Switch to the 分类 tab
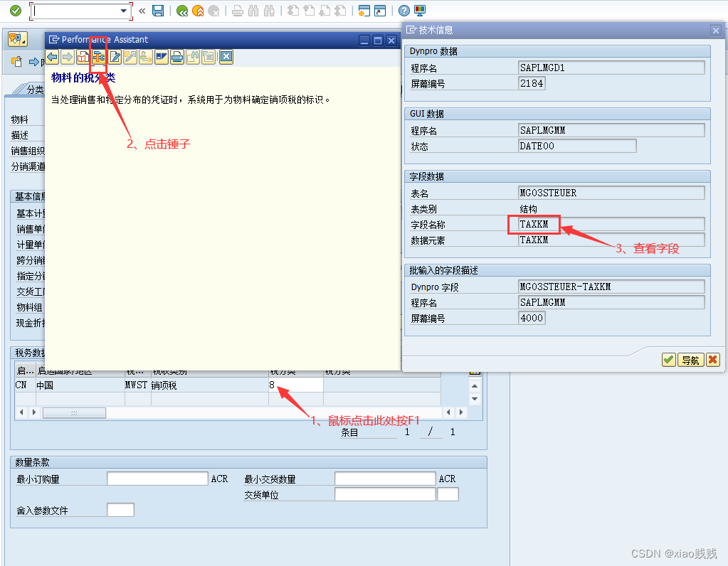This screenshot has height=566, width=728. click(x=35, y=90)
